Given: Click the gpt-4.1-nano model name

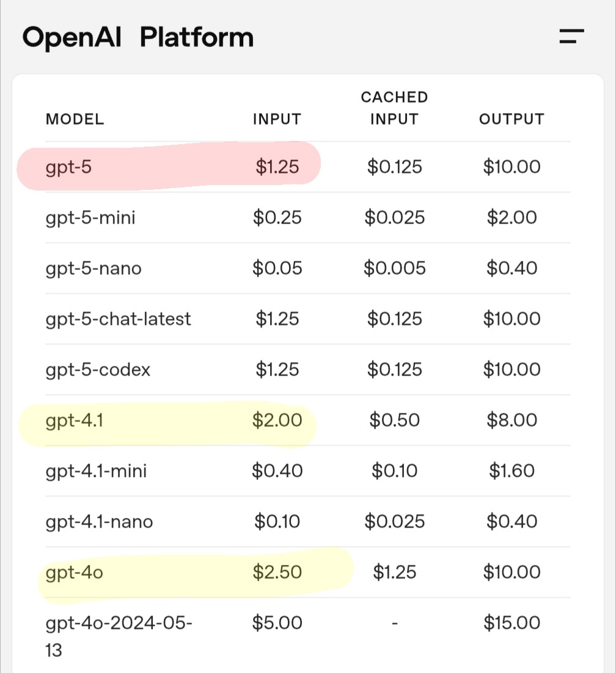Looking at the screenshot, I should pos(99,522).
